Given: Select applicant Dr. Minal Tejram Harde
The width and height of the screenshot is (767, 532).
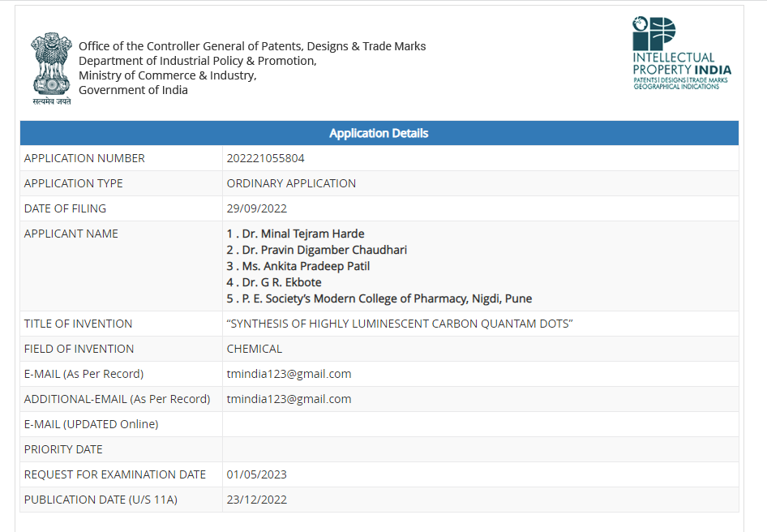Looking at the screenshot, I should 295,234.
